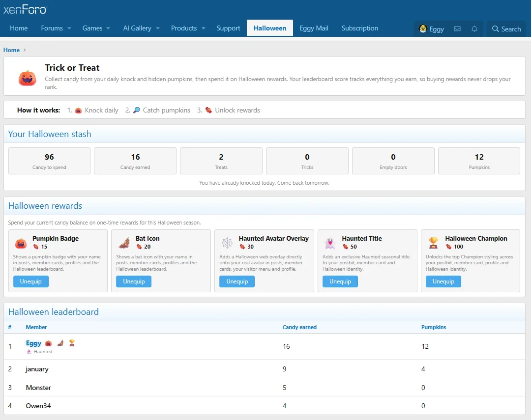Click the xenForo logo
Viewport: 531px width, 420px height.
[26, 9]
